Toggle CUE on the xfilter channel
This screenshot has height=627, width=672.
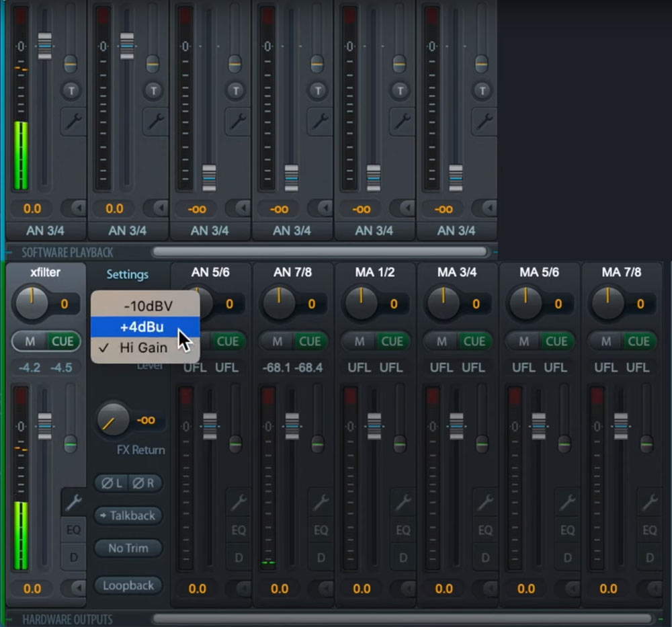click(63, 341)
